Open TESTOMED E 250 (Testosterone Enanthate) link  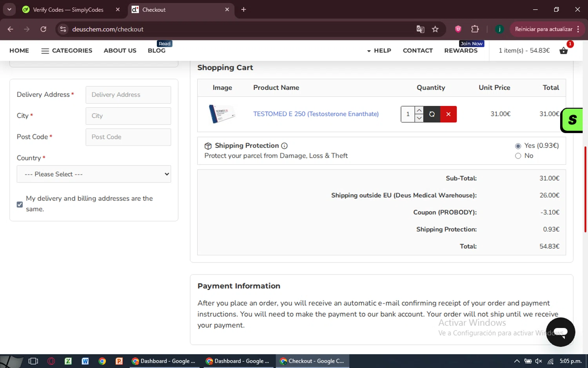[316, 114]
